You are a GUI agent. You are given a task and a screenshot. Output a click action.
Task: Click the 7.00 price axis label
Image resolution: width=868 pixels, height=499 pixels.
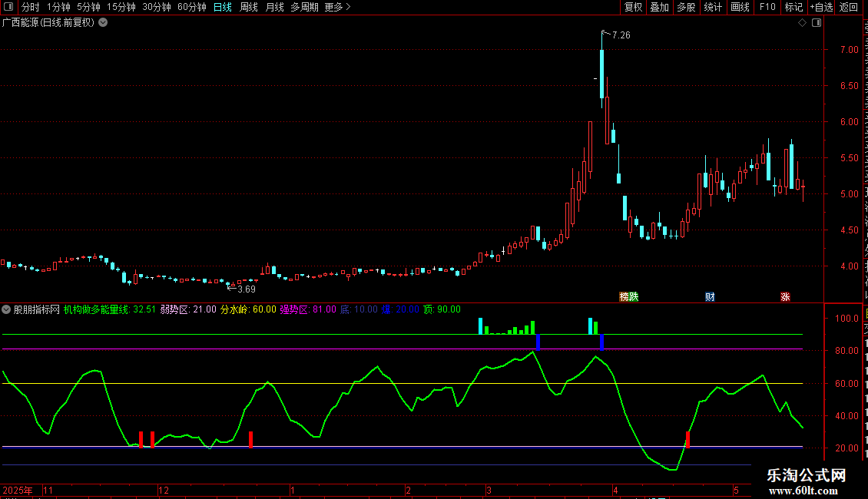(849, 50)
